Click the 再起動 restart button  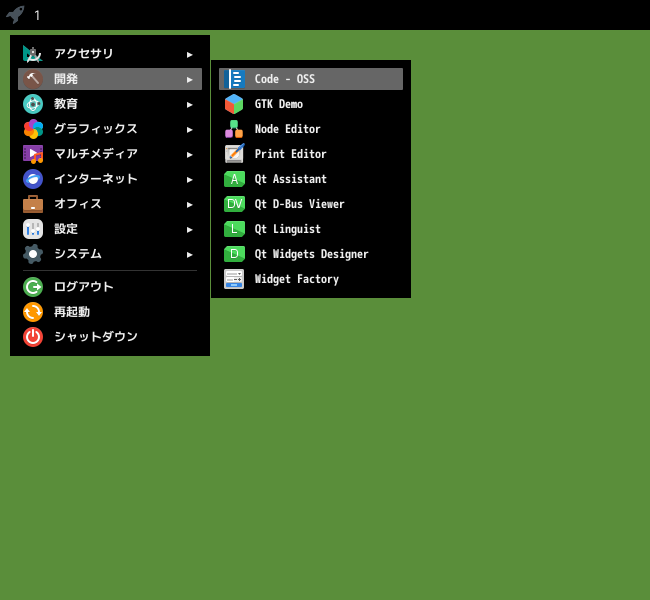[110, 312]
